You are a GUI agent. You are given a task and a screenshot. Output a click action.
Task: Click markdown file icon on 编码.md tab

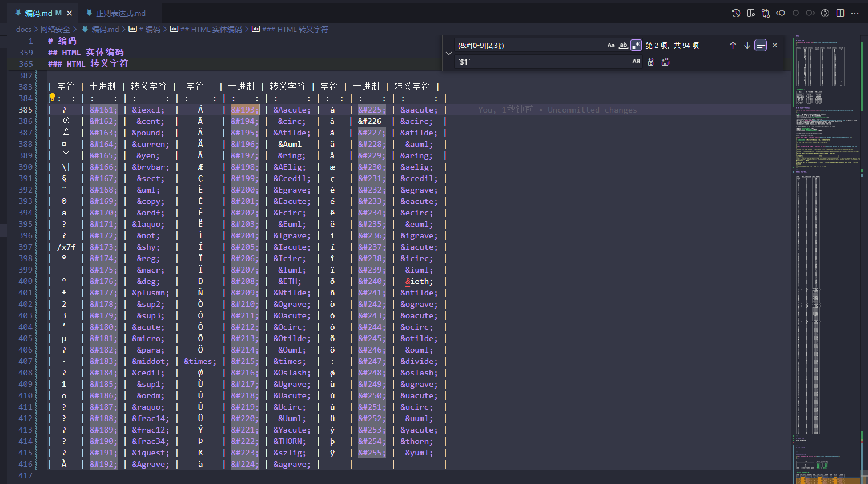pos(18,13)
